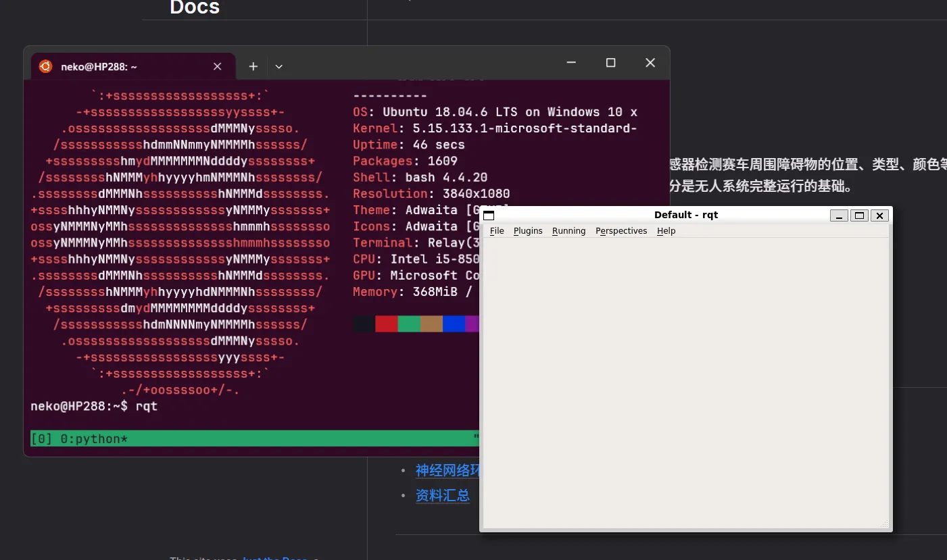Click the Ubuntu icon on the terminal tab
Screen dimensions: 947x560
pyautogui.click(x=45, y=66)
